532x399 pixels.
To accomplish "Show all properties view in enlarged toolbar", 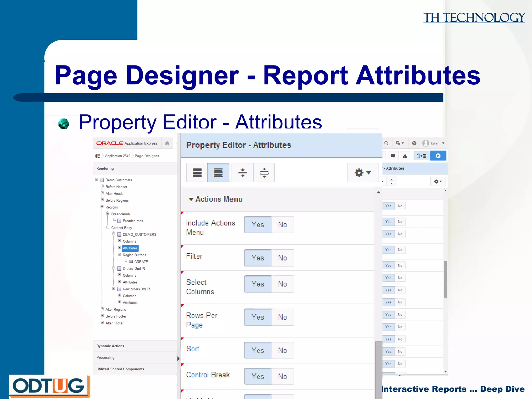I will coord(218,173).
